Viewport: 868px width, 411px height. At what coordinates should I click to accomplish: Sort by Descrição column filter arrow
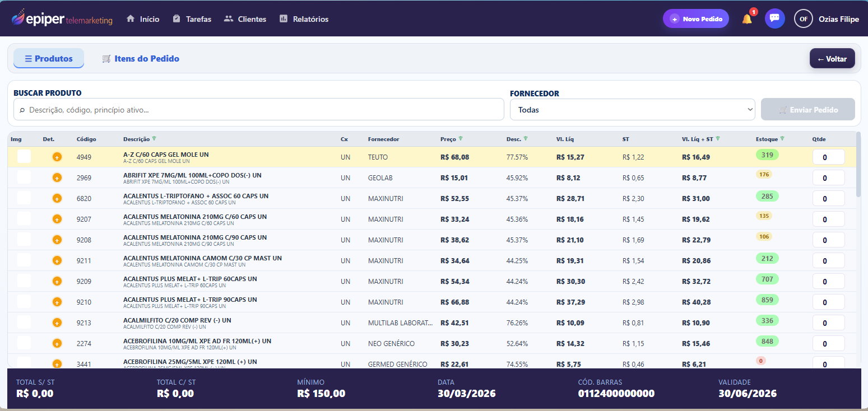(x=154, y=139)
